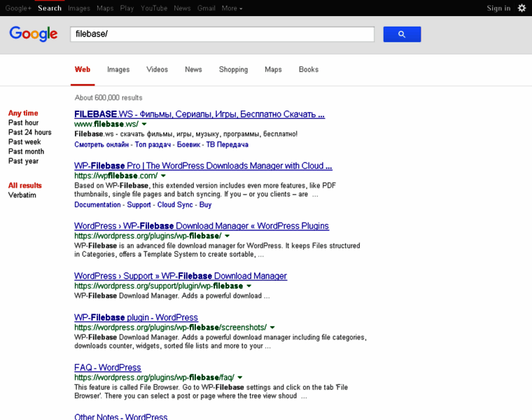Open WP-Filebase Pro result title
Screen dimensions: 532x420
[203, 166]
